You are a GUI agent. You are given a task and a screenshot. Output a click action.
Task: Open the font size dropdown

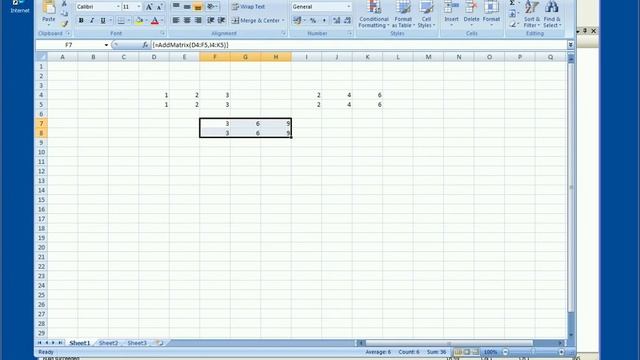[139, 7]
